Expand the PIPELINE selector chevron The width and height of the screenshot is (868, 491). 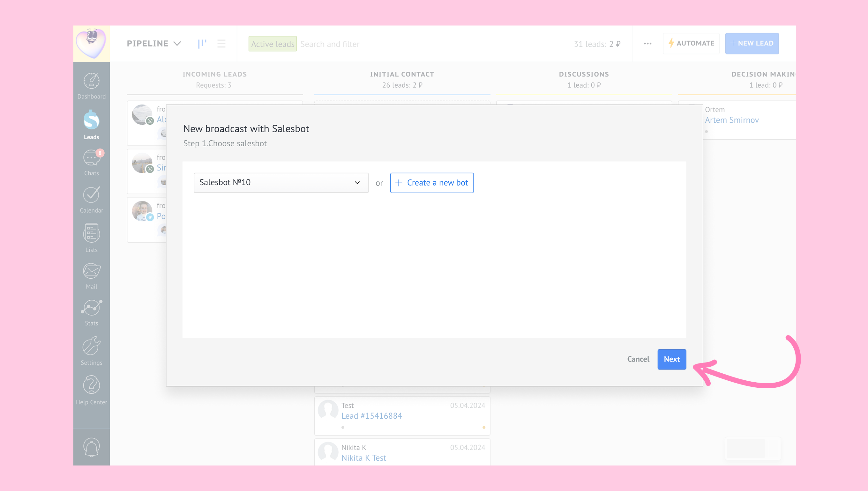point(177,43)
